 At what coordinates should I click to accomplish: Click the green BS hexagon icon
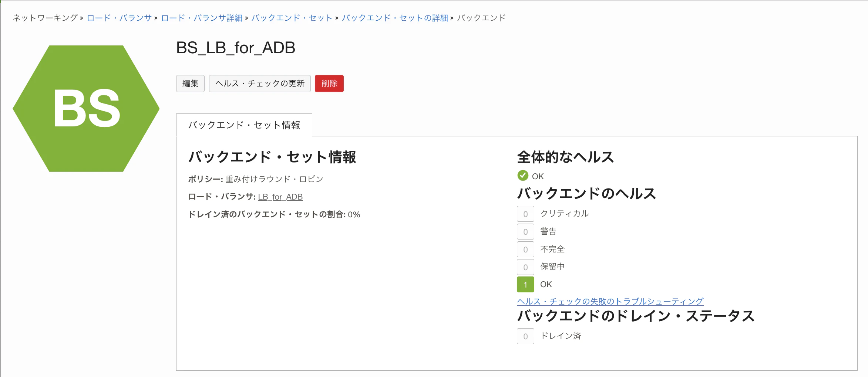pyautogui.click(x=86, y=108)
